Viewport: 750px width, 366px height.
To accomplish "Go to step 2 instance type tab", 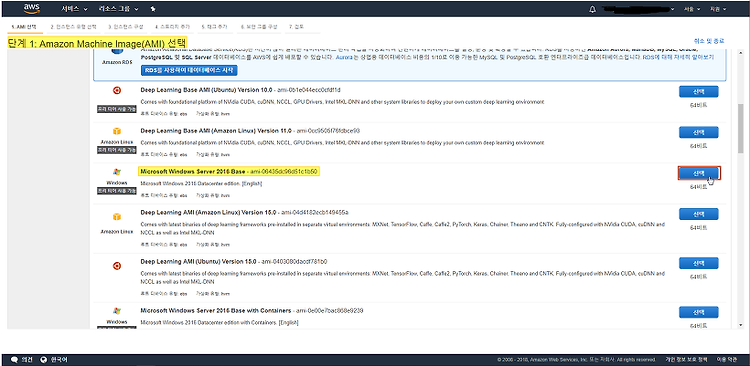I will click(73, 27).
